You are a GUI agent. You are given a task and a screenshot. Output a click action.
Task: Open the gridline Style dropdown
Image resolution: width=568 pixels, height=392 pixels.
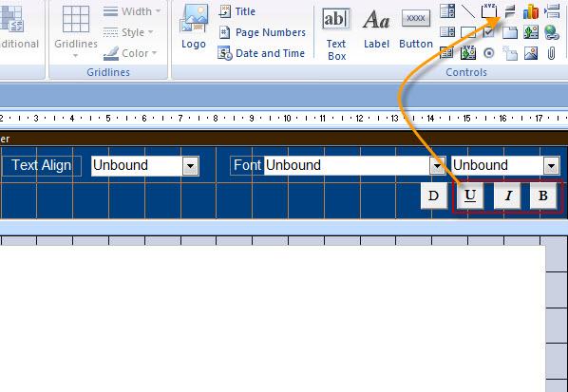point(128,32)
